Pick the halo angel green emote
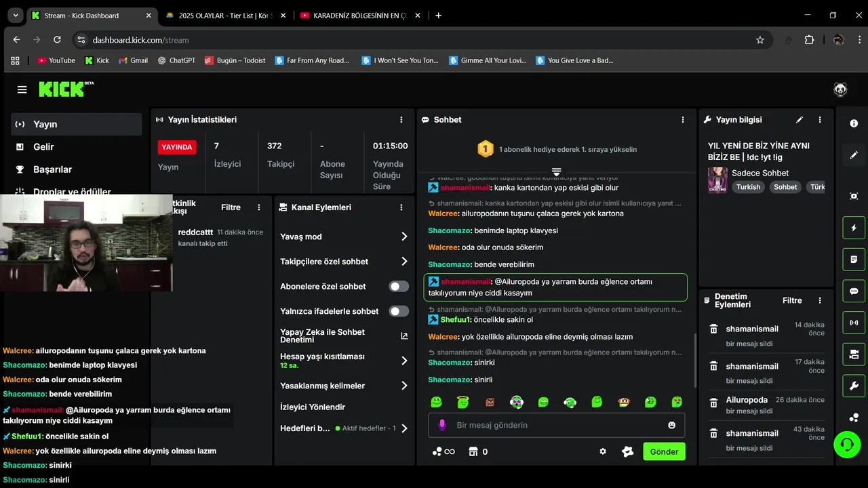 point(463,402)
